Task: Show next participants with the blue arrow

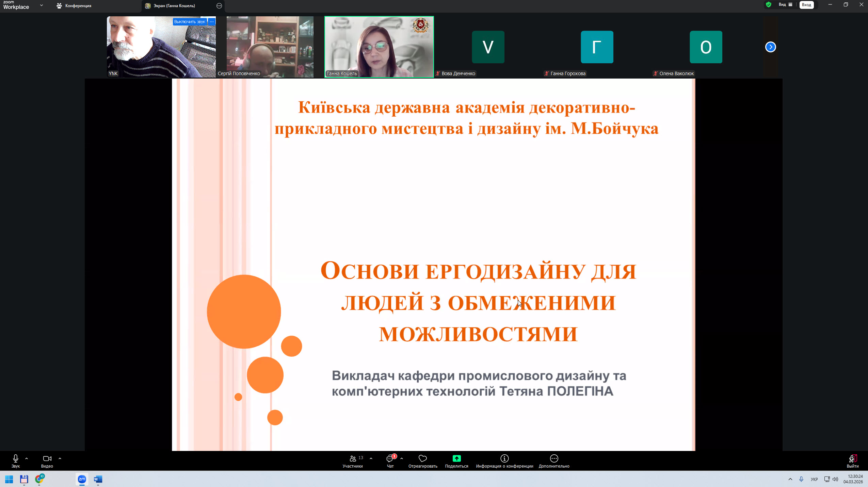Action: [x=770, y=47]
